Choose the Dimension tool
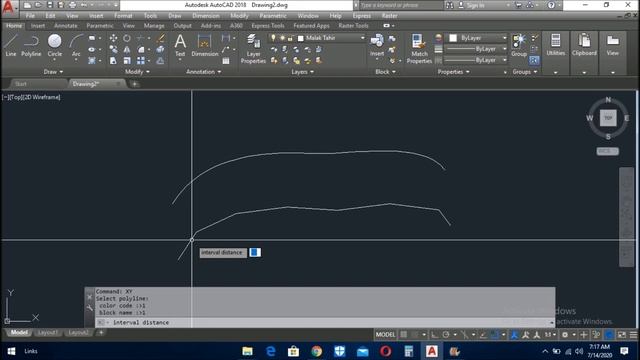The image size is (640, 360). tap(204, 45)
